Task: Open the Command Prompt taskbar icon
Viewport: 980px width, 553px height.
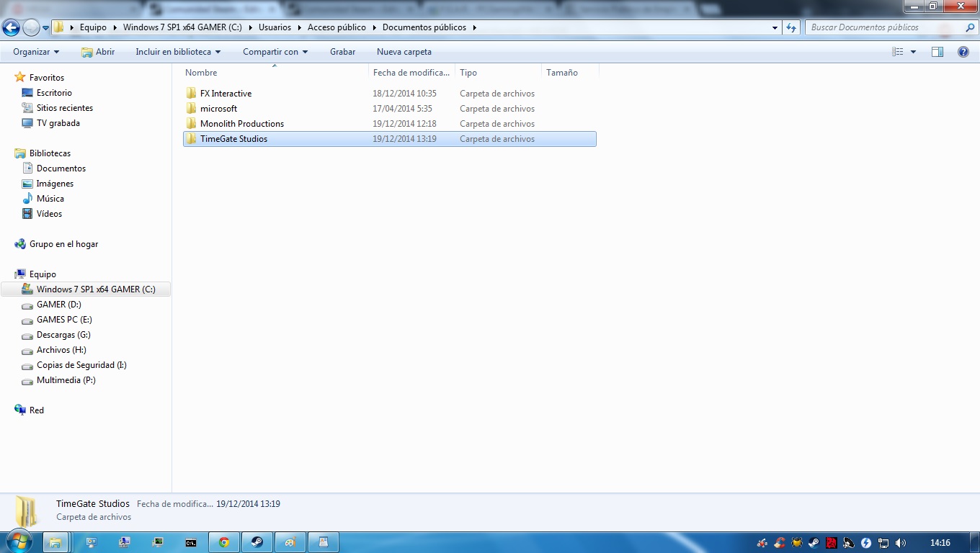Action: (191, 542)
